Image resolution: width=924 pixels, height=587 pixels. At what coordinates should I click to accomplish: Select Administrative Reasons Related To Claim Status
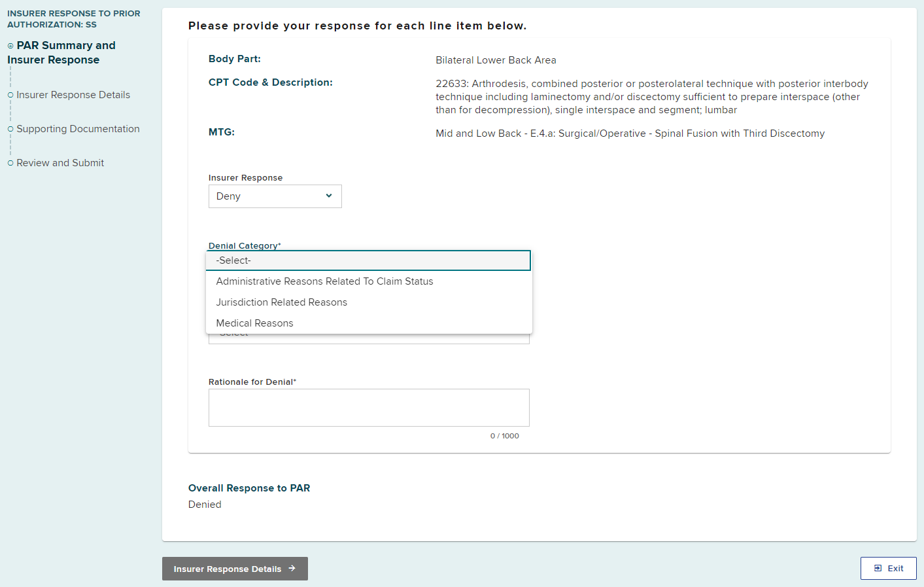(x=324, y=281)
